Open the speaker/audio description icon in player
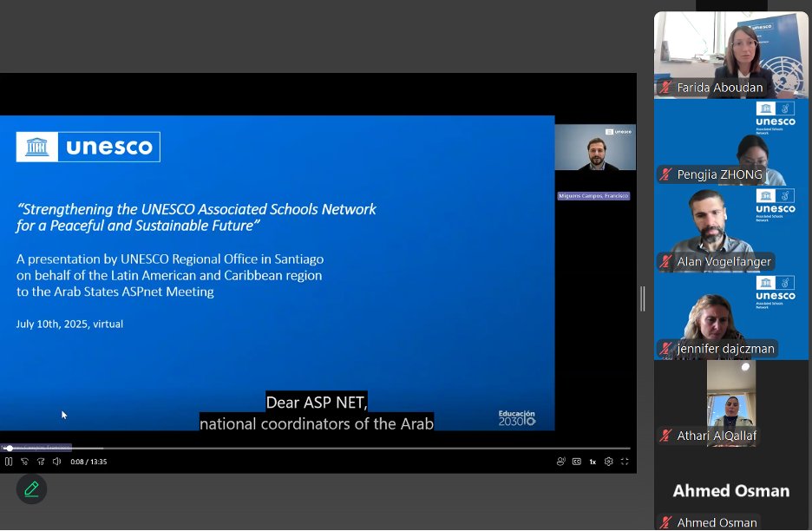The image size is (812, 531). 560,462
